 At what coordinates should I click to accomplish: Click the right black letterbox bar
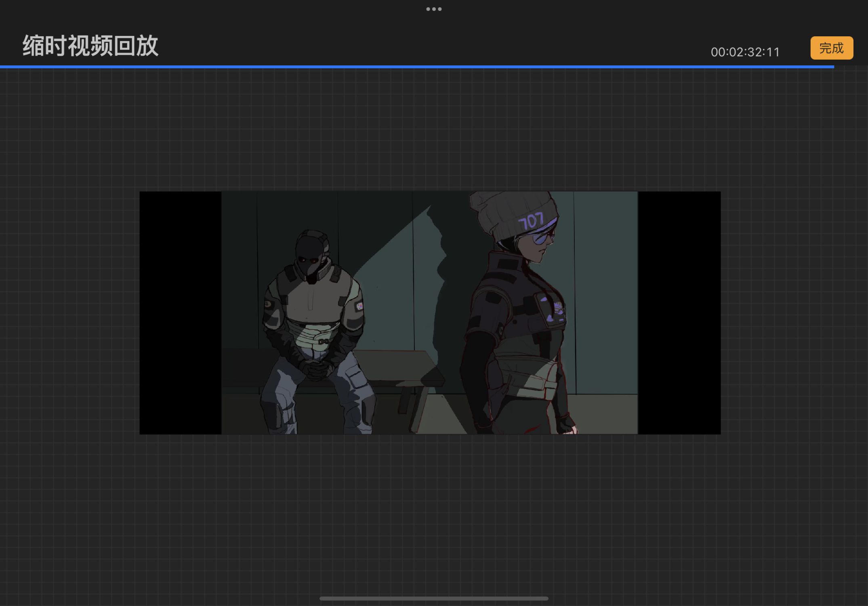(679, 313)
